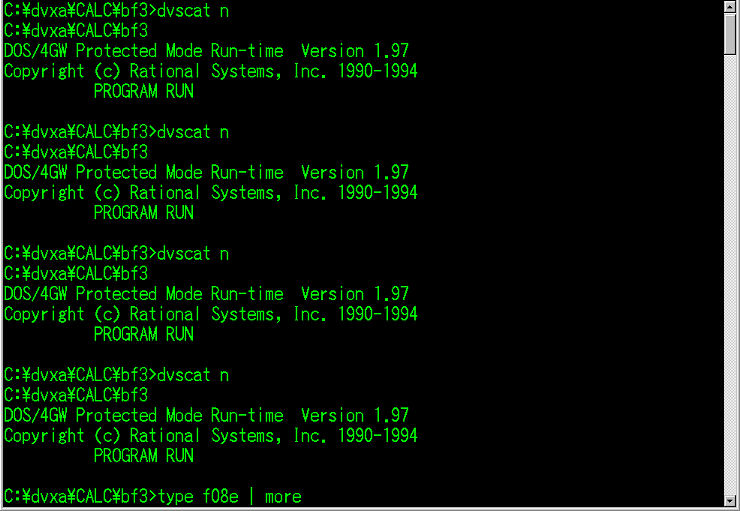Viewport: 740px width, 511px height.
Task: Click the first "dvscat n" command at the top
Action: click(x=193, y=11)
